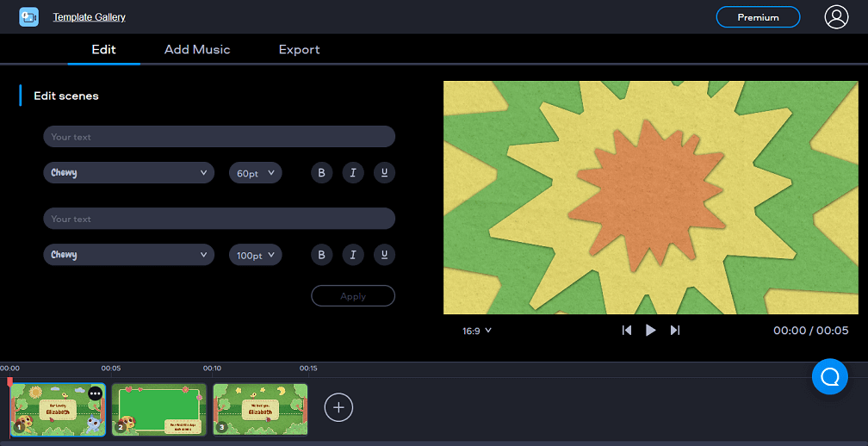Open the Template Gallery link

click(90, 17)
